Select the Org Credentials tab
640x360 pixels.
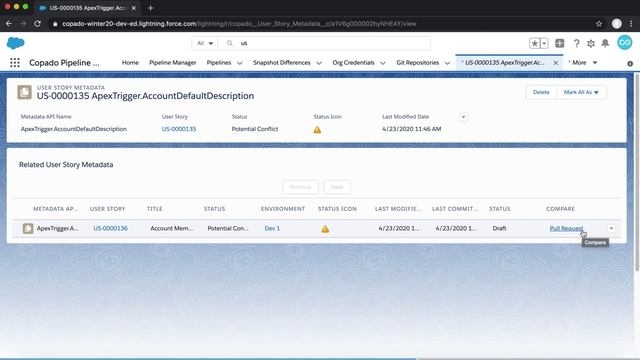[353, 62]
